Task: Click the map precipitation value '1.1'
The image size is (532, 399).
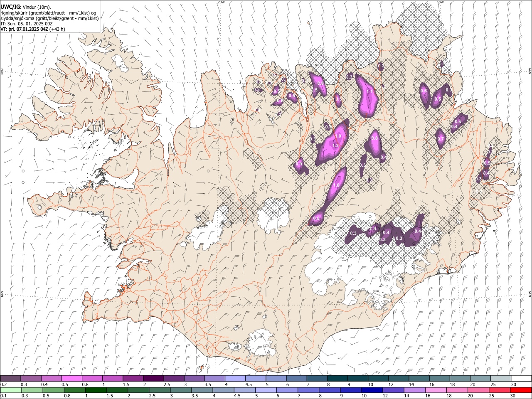Action: (x=369, y=91)
